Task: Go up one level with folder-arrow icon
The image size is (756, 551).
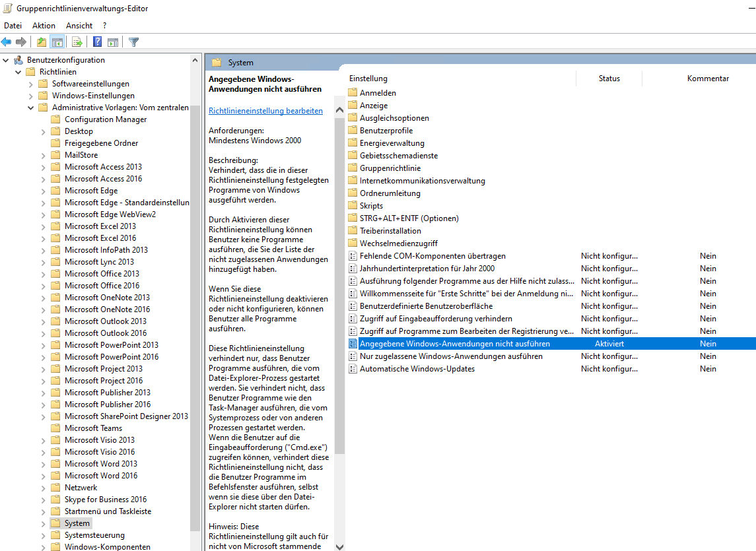Action: [42, 42]
